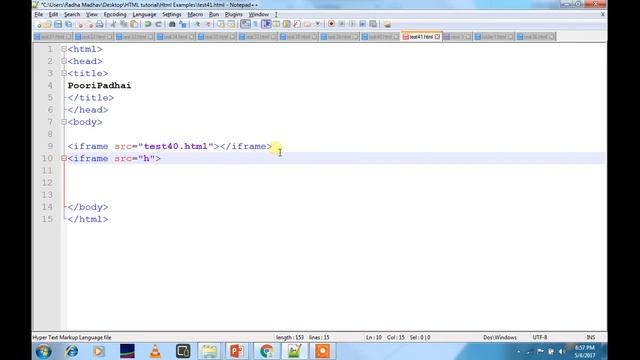This screenshot has height=360, width=640.
Task: Click the Zoom In toolbar icon
Action: click(x=197, y=24)
